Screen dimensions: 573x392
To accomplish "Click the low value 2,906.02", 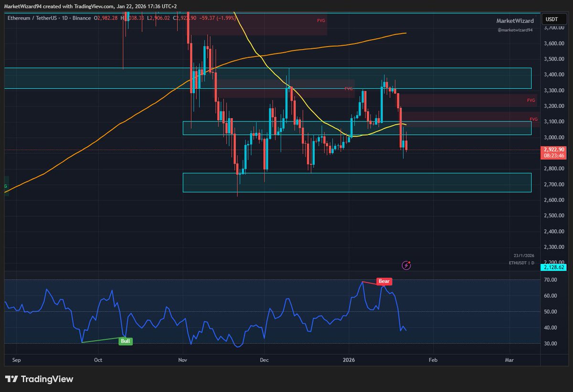I will click(x=160, y=18).
